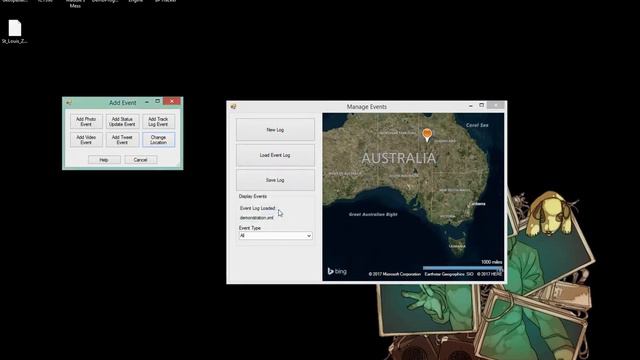Viewport: 640px width, 360px height.
Task: Click the Coral Sea map label
Action: [477, 125]
